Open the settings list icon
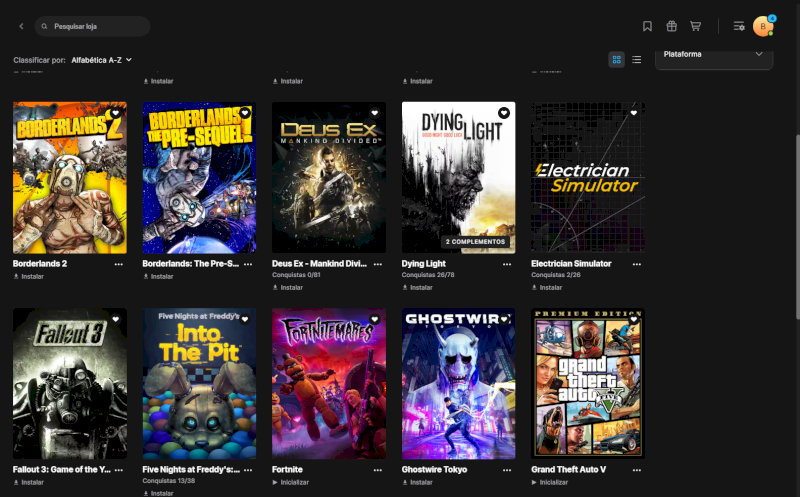The width and height of the screenshot is (800, 497). point(739,26)
